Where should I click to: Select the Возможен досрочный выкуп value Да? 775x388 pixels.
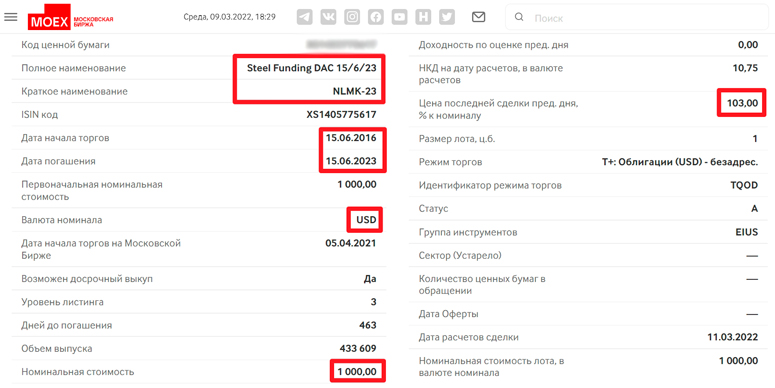coord(370,279)
